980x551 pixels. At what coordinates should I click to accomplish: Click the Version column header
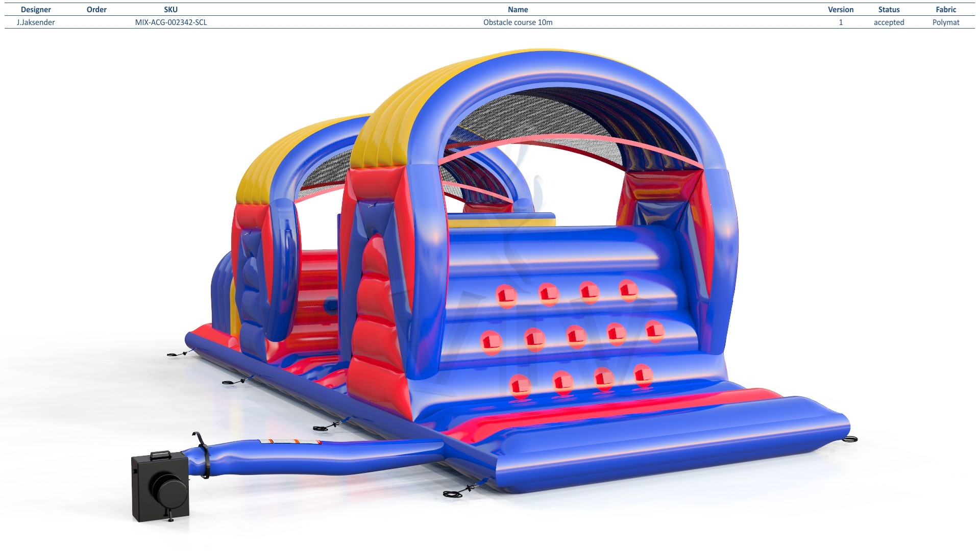click(x=841, y=10)
